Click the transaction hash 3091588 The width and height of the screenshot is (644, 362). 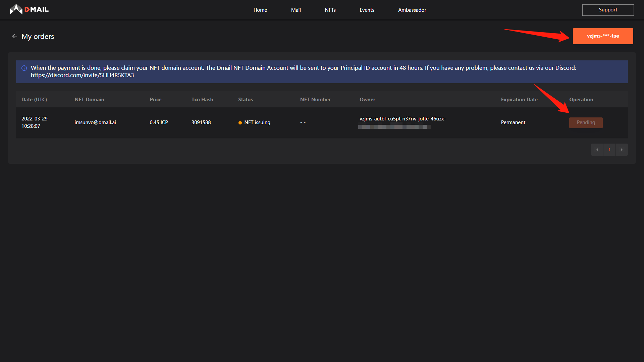coord(201,122)
